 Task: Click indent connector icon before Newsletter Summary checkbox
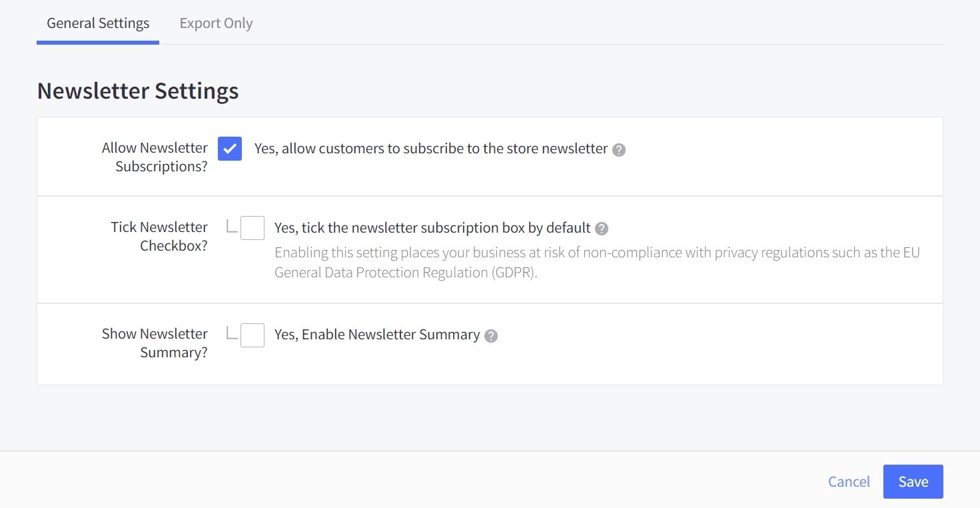point(232,333)
